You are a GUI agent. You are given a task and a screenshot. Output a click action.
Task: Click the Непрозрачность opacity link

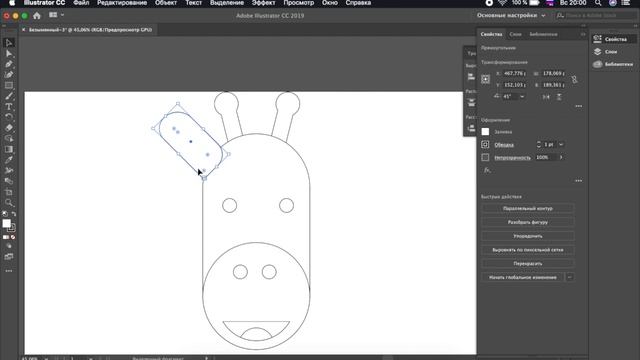point(513,158)
